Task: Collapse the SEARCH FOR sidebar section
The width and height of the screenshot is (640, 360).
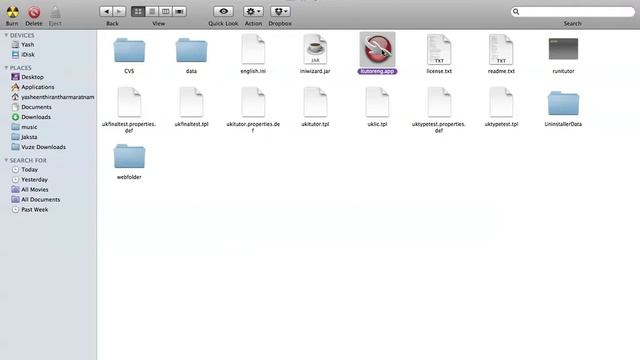Action: pyautogui.click(x=6, y=160)
